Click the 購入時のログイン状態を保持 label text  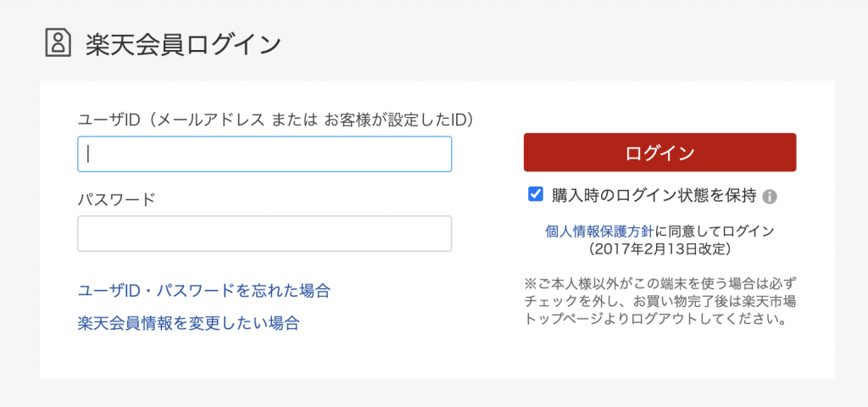point(654,196)
